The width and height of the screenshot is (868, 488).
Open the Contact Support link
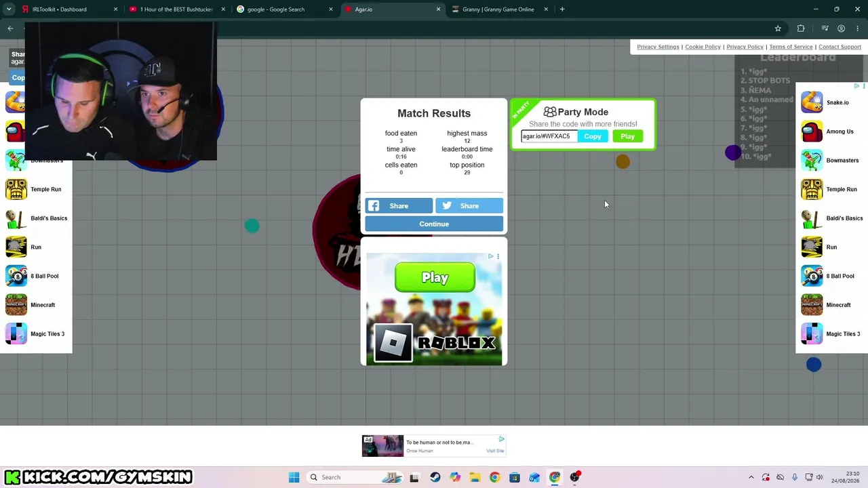click(x=840, y=47)
